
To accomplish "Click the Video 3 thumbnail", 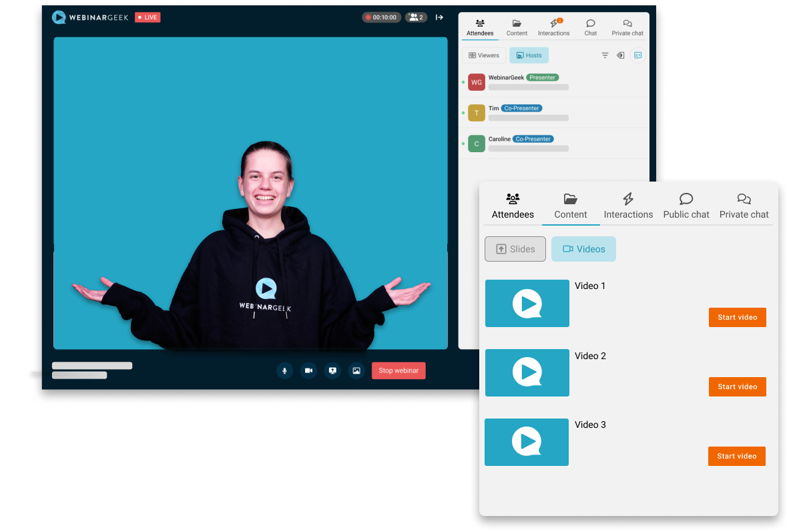I will point(527,443).
